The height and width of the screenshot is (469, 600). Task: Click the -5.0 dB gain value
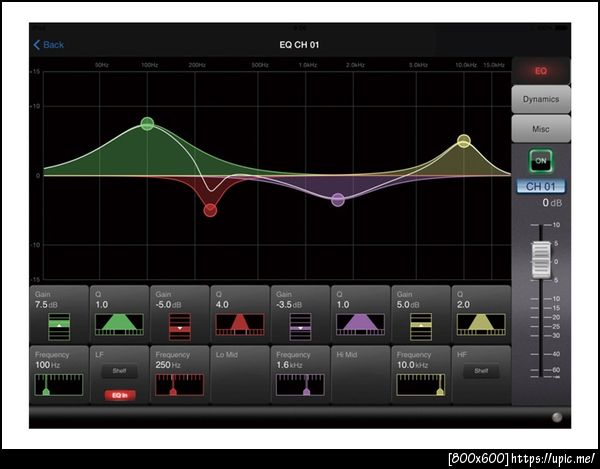pos(168,305)
